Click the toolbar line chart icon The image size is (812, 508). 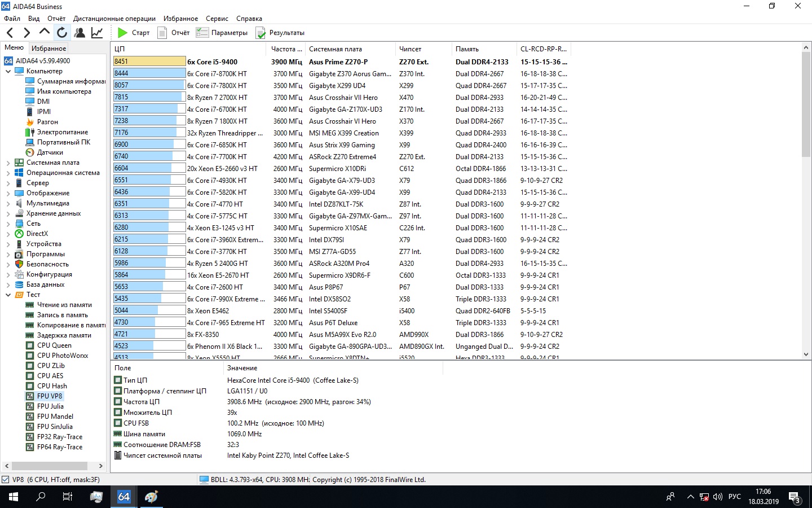(x=97, y=33)
